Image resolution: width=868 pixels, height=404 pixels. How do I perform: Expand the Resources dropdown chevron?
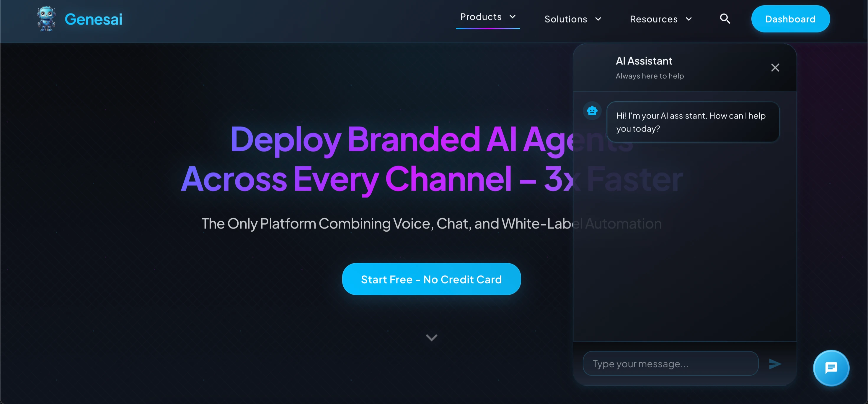click(689, 19)
